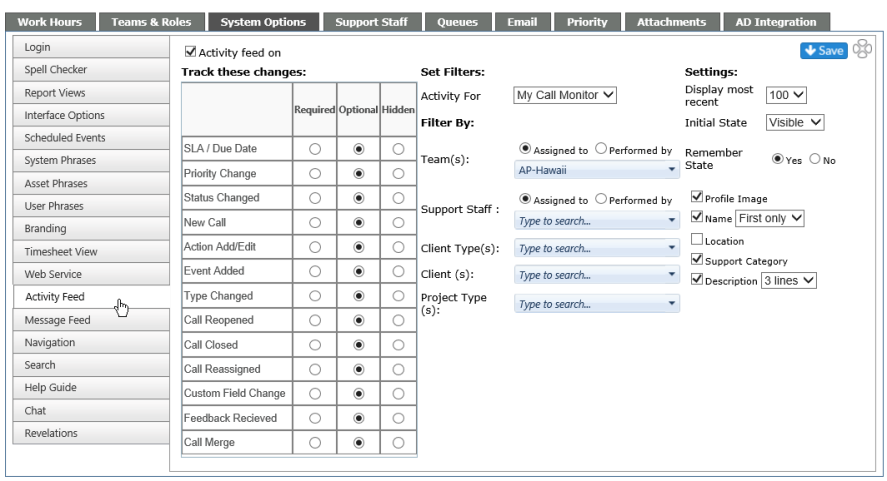The height and width of the screenshot is (481, 887).
Task: Expand the Initial State Visible dropdown
Action: tap(795, 122)
